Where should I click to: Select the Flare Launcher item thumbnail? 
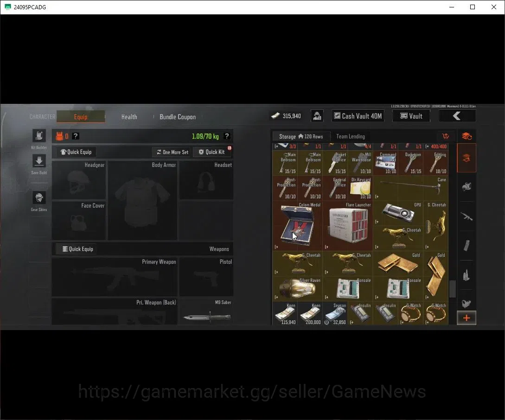tap(348, 225)
